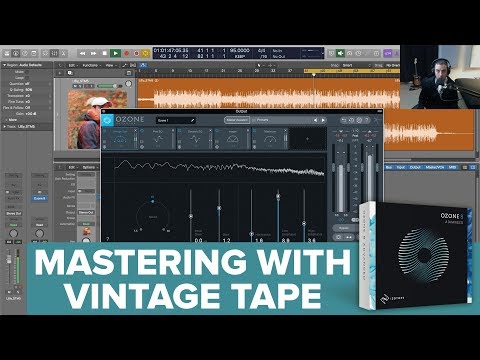Toggle the green speaker button in control bar

click(x=340, y=53)
